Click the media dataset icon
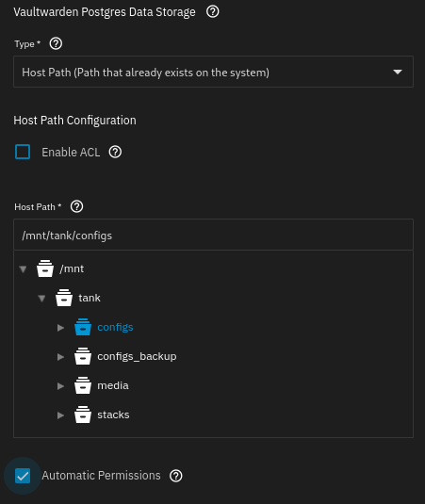425x504 pixels. (83, 385)
